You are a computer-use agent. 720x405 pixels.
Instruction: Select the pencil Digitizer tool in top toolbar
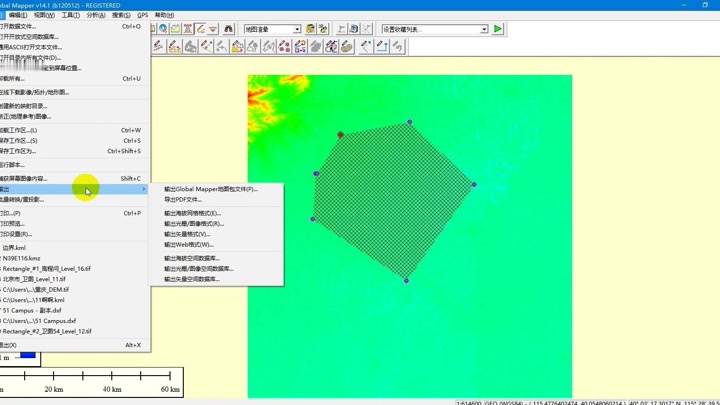[201, 29]
